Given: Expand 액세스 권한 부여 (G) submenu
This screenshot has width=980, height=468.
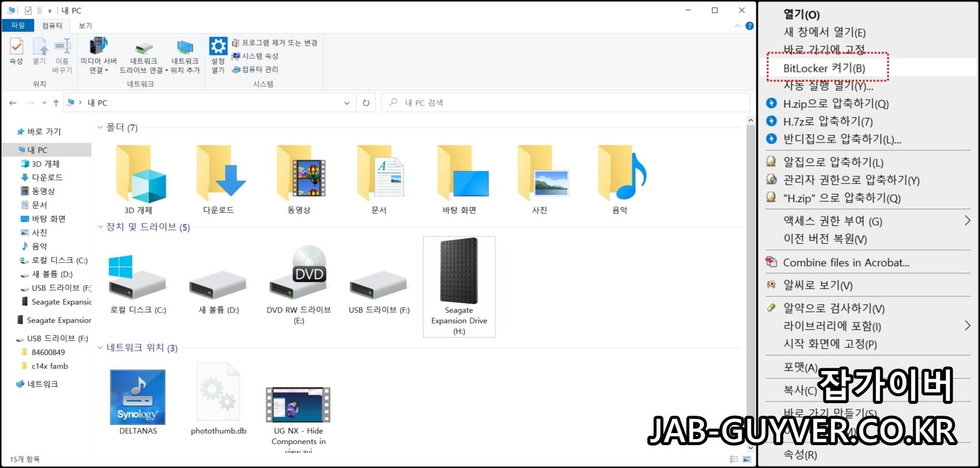Looking at the screenshot, I should [967, 221].
